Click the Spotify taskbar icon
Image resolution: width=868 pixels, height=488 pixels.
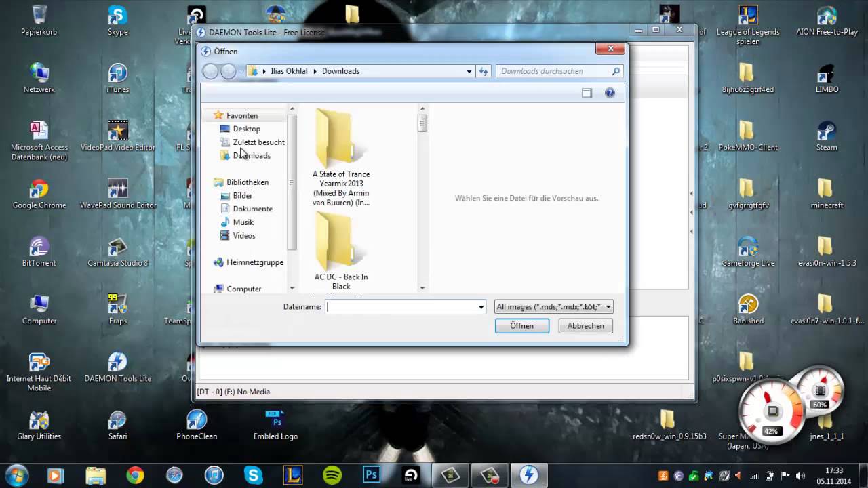click(x=332, y=475)
